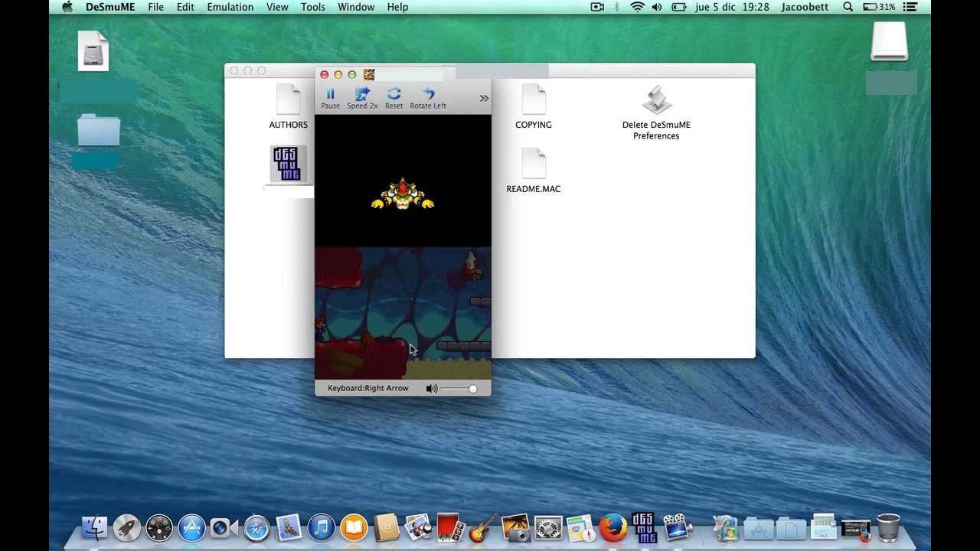Image resolution: width=980 pixels, height=551 pixels.
Task: Launch iTunes from the Dock
Action: coord(322,528)
